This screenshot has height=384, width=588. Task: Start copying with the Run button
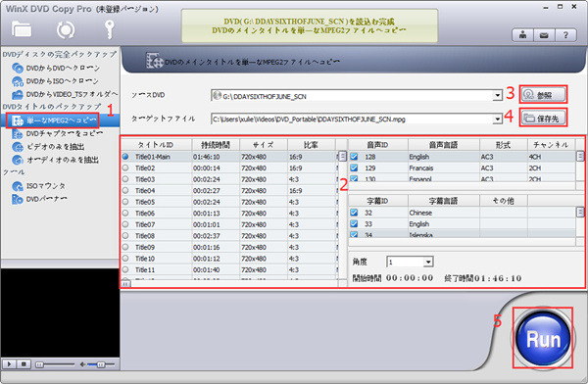coord(543,338)
